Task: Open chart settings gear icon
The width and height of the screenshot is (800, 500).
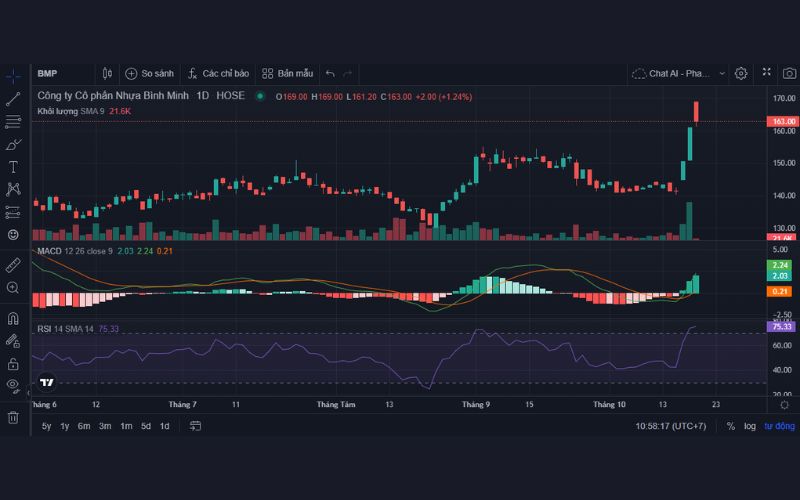Action: (741, 73)
